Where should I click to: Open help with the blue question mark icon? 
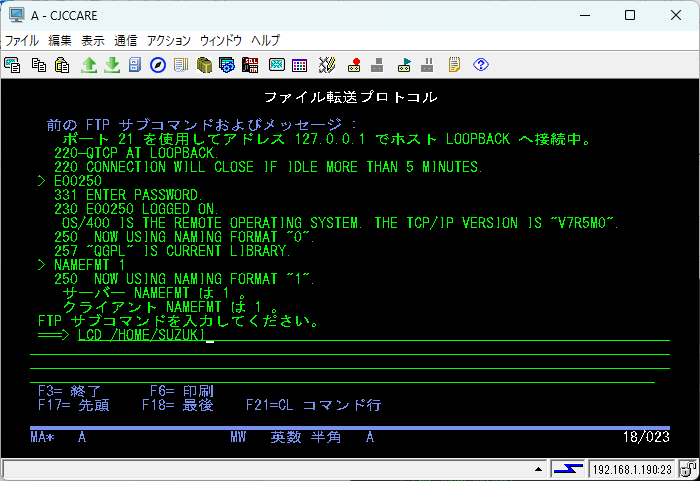(x=481, y=65)
